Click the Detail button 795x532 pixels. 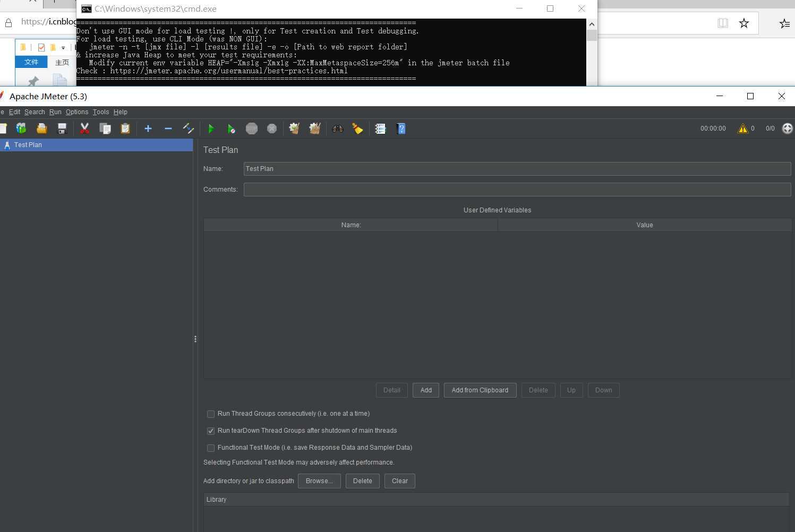click(x=392, y=390)
